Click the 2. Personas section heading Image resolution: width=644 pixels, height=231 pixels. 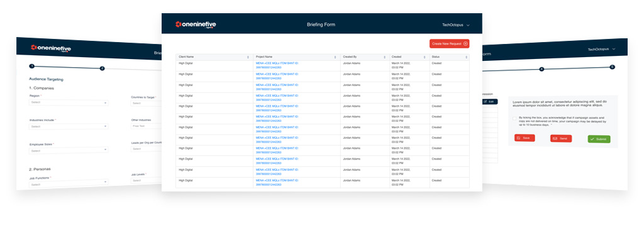(40, 169)
